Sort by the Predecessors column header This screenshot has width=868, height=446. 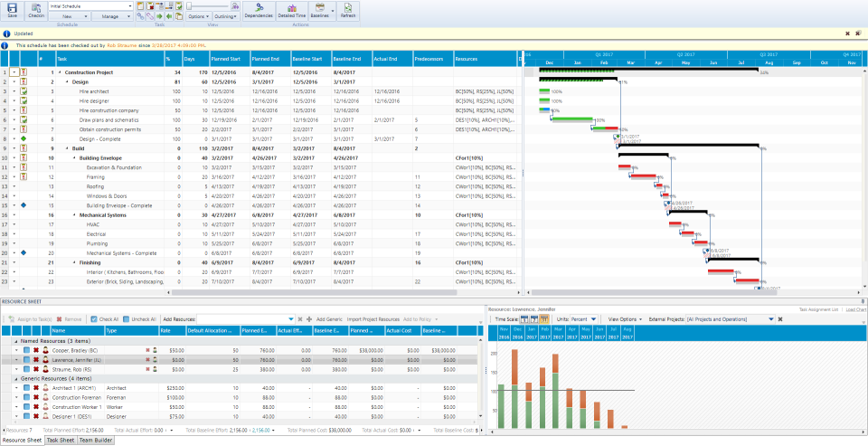click(x=433, y=58)
